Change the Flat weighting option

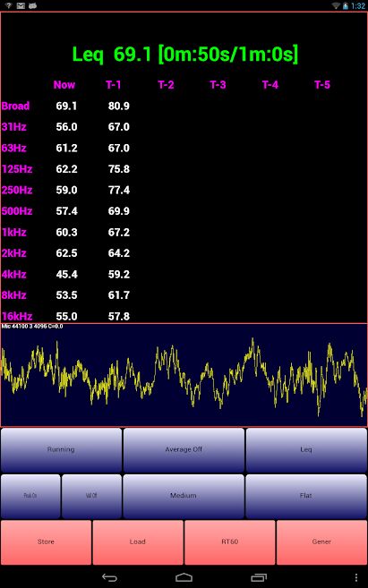point(306,496)
